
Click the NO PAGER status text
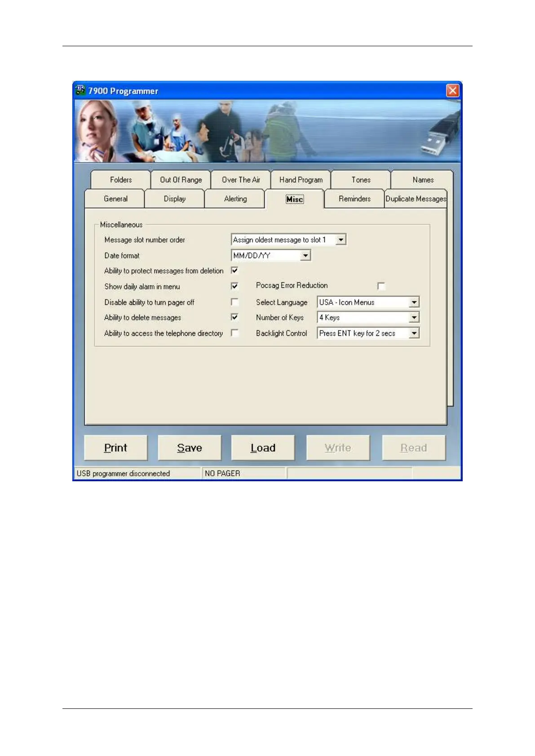222,473
